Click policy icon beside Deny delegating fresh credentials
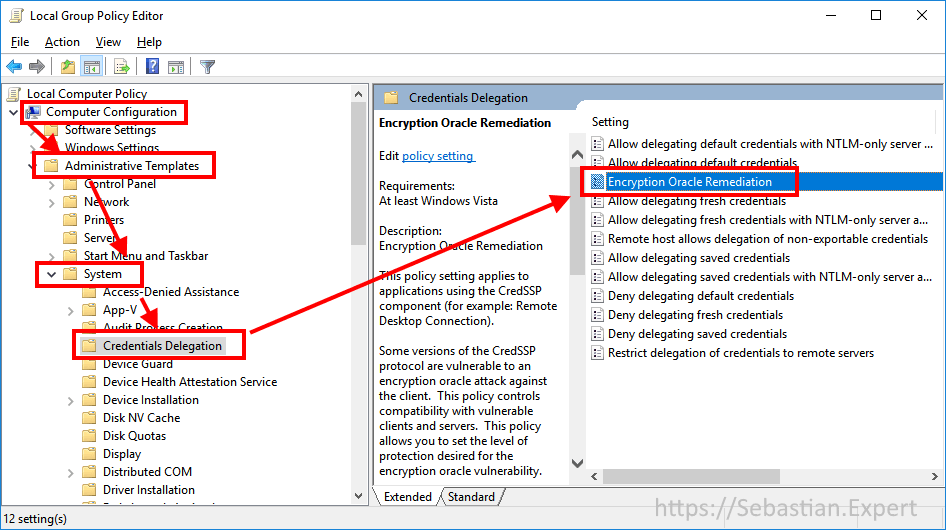Viewport: 946px width, 530px height. click(x=597, y=314)
